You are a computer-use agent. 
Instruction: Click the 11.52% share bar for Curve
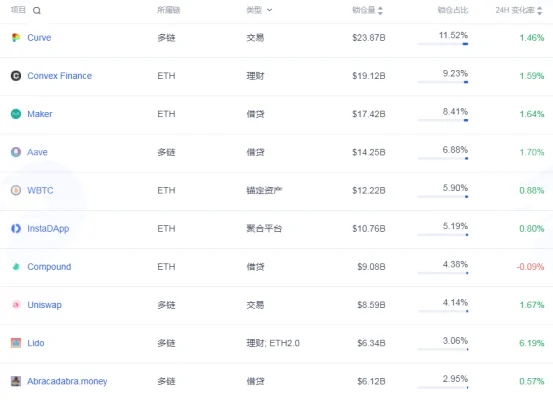(x=443, y=44)
